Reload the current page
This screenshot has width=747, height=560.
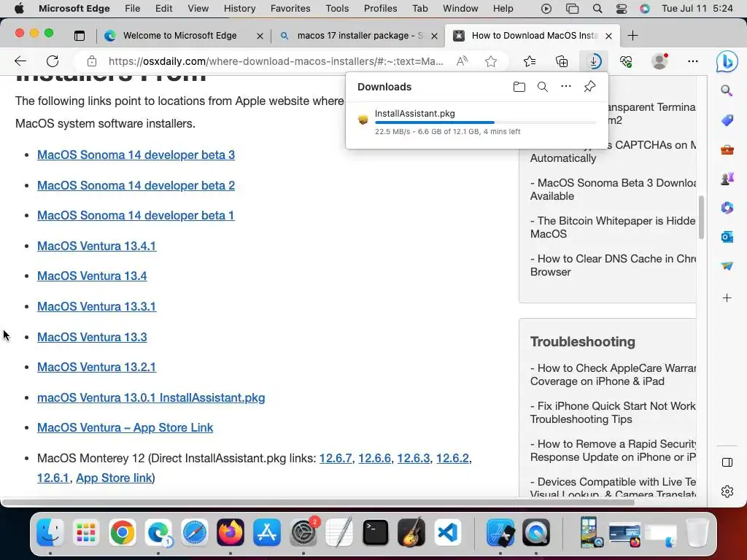click(53, 61)
